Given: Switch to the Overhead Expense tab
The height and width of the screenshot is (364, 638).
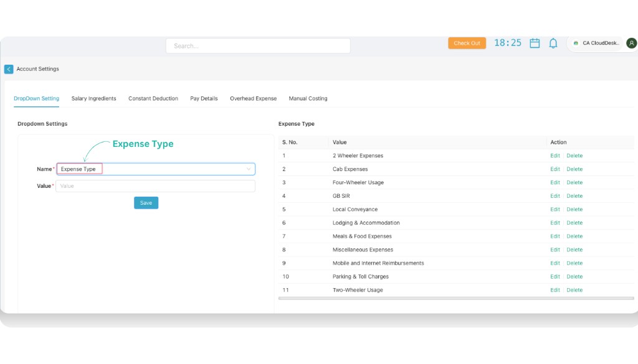Looking at the screenshot, I should [x=253, y=98].
